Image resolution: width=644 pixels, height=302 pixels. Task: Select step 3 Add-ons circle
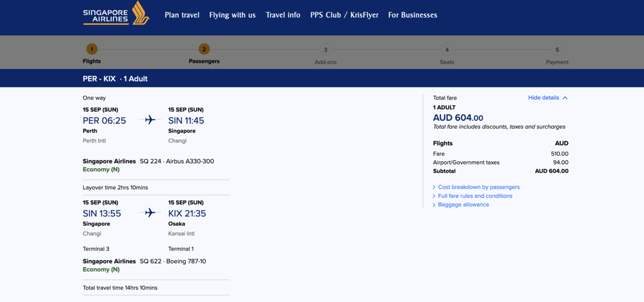pos(325,50)
